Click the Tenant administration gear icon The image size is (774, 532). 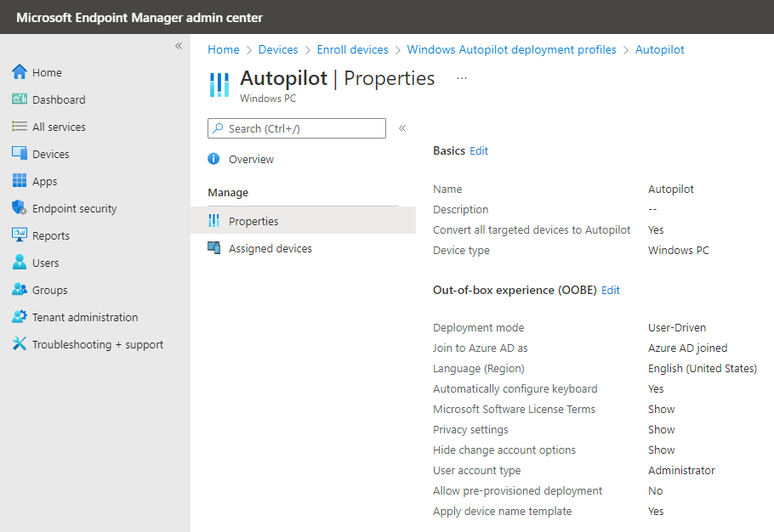click(x=20, y=316)
